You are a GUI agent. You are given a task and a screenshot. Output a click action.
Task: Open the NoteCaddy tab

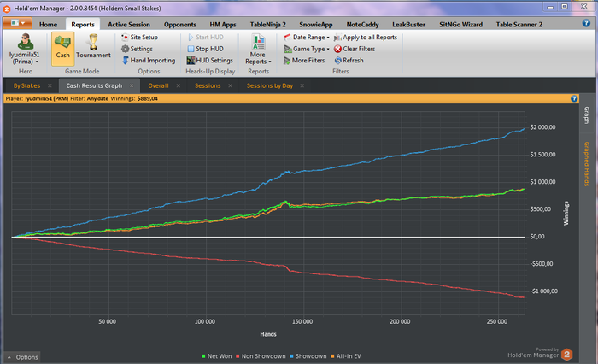tap(362, 25)
